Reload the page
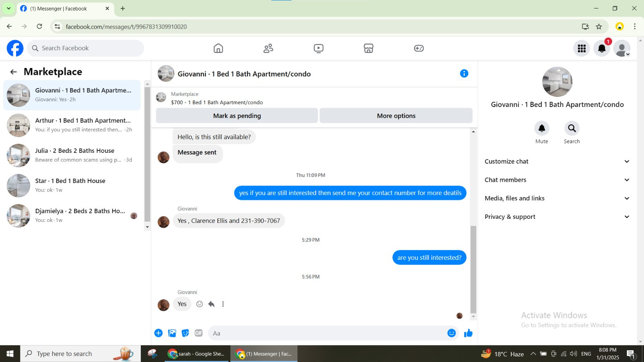The width and height of the screenshot is (644, 362). pyautogui.click(x=39, y=27)
